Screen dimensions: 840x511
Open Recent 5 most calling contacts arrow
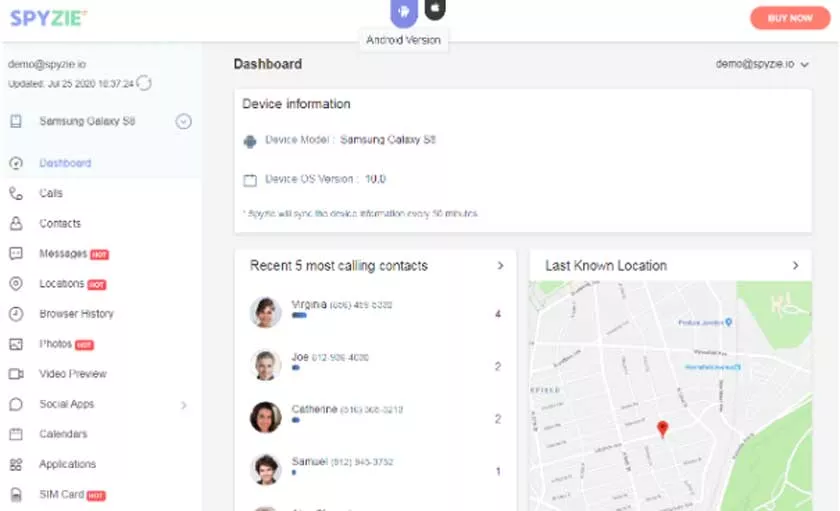[x=500, y=266]
